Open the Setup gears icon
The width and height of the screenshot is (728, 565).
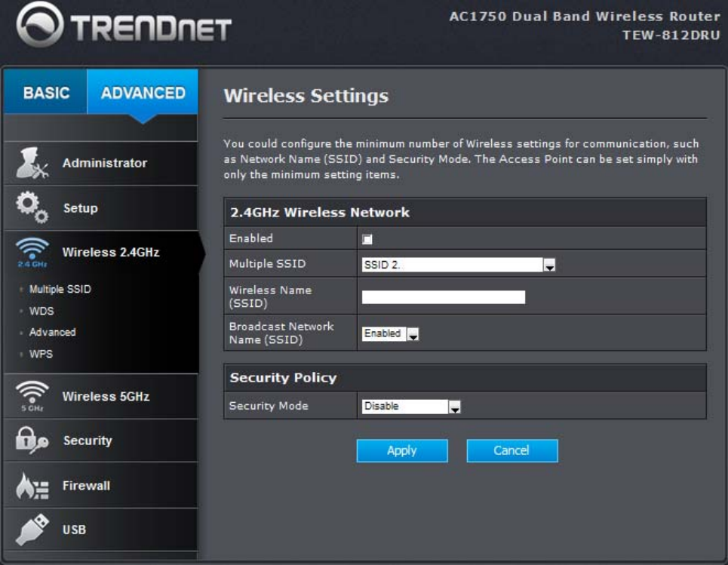32,207
